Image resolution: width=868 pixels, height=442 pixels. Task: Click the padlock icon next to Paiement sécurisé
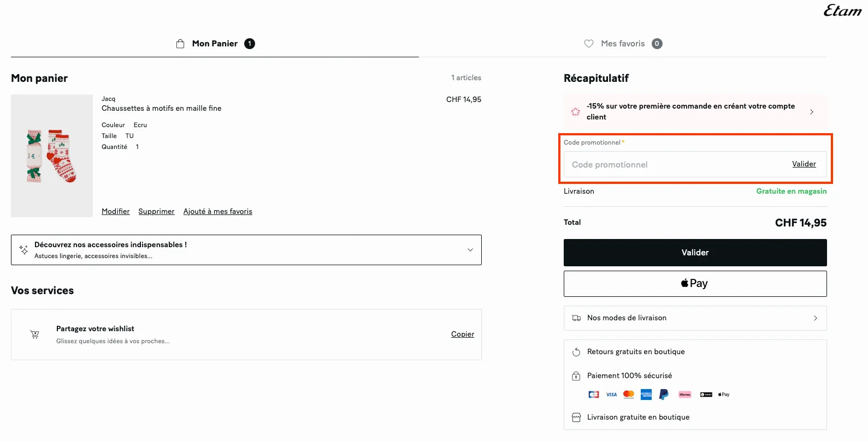coord(576,376)
